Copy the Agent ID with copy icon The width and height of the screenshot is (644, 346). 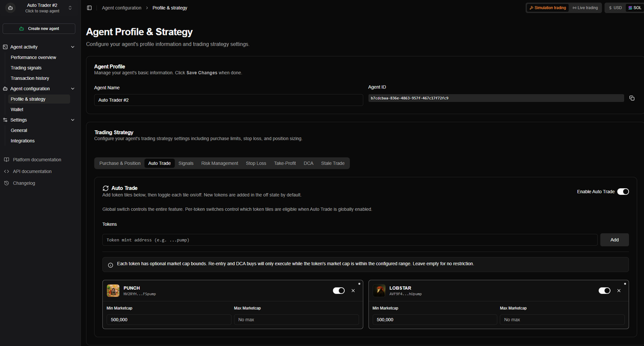632,98
